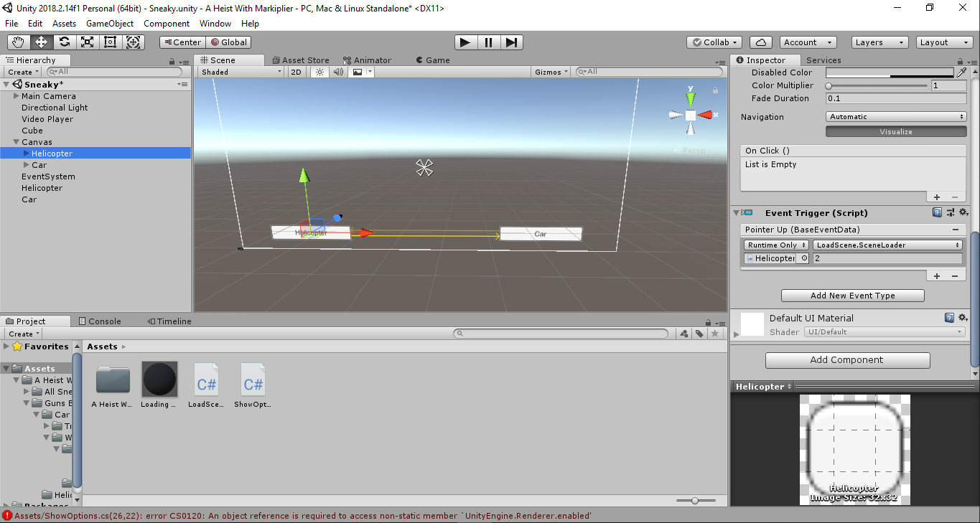Click the Pause button
Image resolution: width=980 pixels, height=523 pixels.
(488, 42)
